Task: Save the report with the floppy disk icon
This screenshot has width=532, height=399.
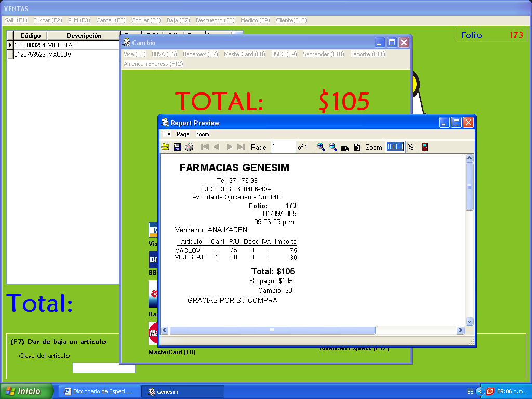Action: pos(177,147)
